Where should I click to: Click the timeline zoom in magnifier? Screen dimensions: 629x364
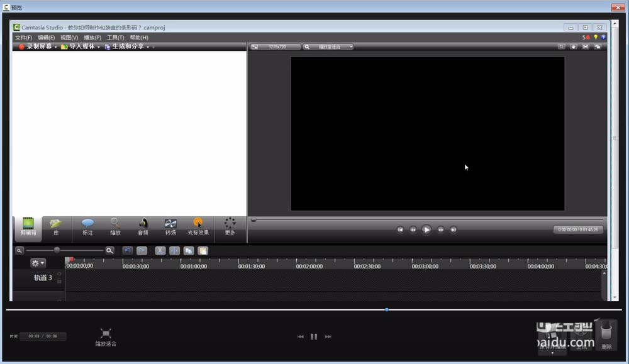click(x=109, y=251)
